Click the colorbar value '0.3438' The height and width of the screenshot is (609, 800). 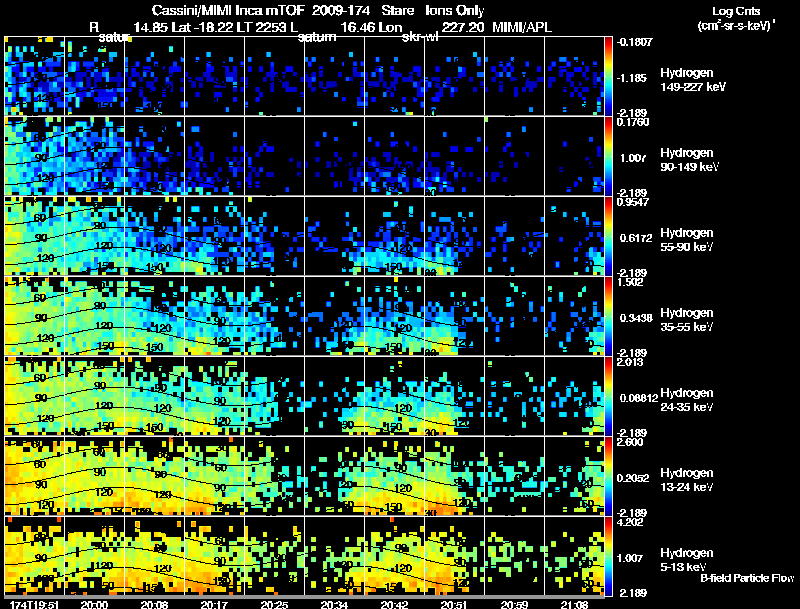(x=636, y=318)
